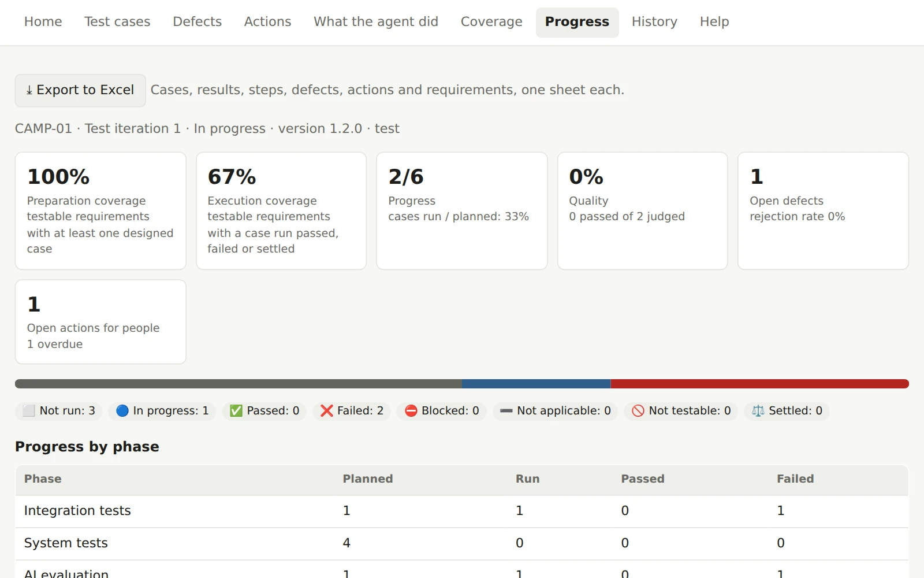The width and height of the screenshot is (924, 578).
Task: Open the Open actions for people card
Action: tap(100, 322)
